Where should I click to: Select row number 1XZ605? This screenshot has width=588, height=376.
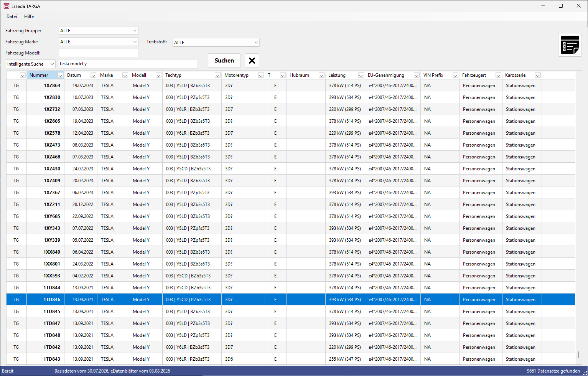[x=291, y=121]
